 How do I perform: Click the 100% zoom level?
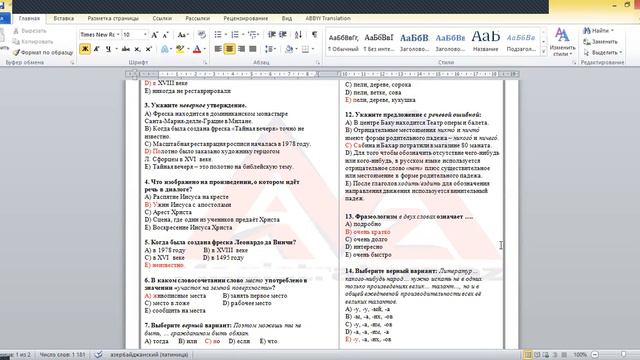(580, 355)
